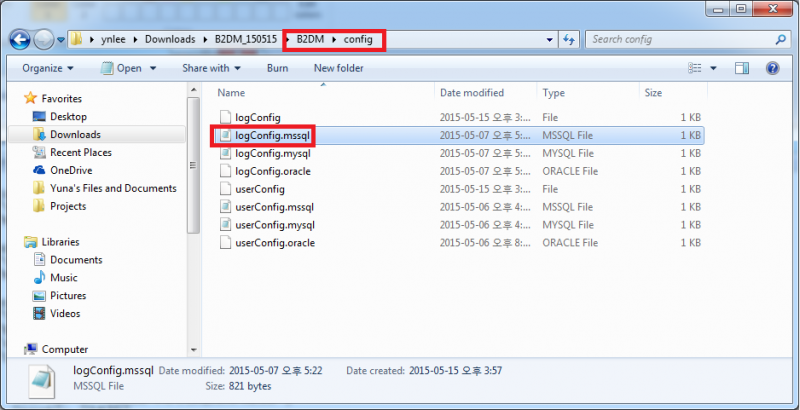The width and height of the screenshot is (800, 410).
Task: Toggle the preview pane icon
Action: tap(742, 68)
